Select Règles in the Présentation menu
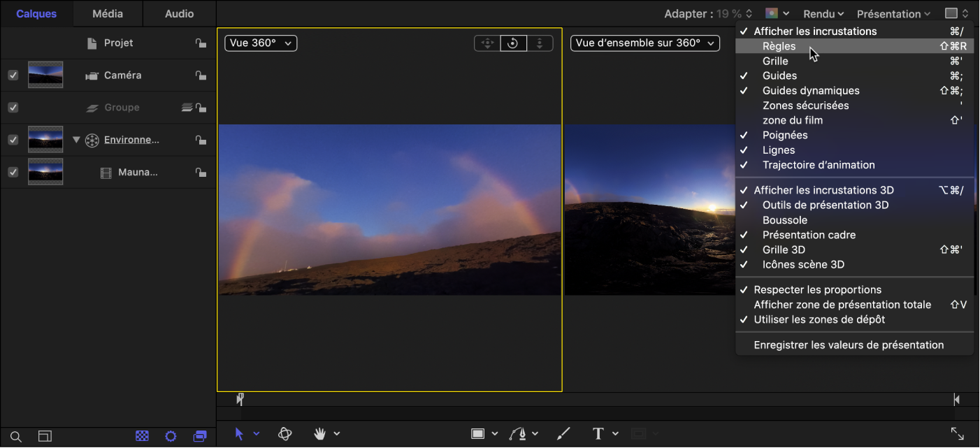 pyautogui.click(x=779, y=46)
